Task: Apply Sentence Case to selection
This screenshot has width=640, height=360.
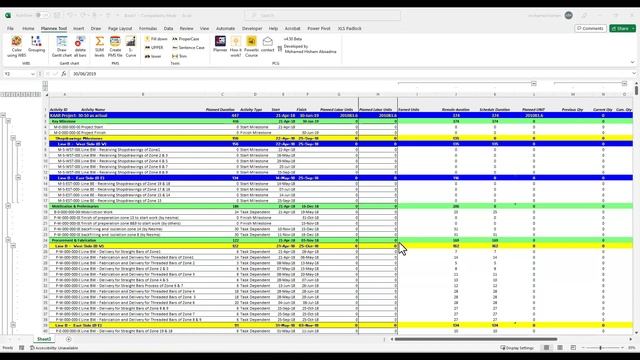Action: click(x=188, y=47)
